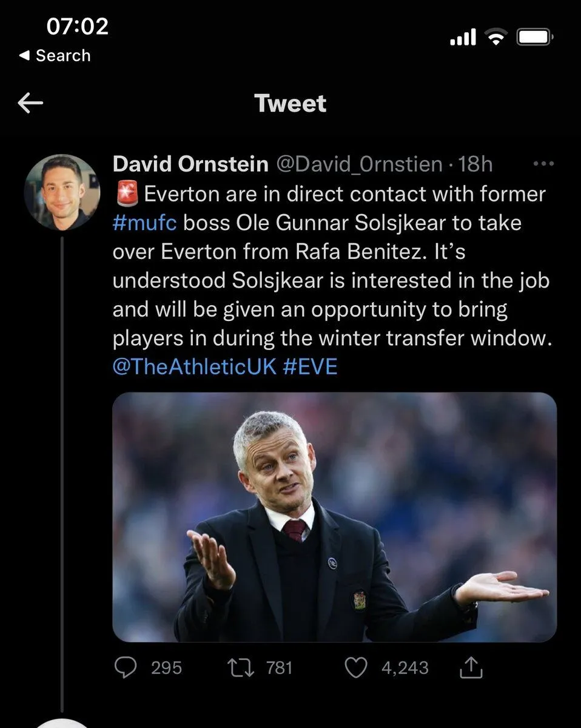581x728 pixels.
Task: Open the #EVE hashtag
Action: pos(310,367)
